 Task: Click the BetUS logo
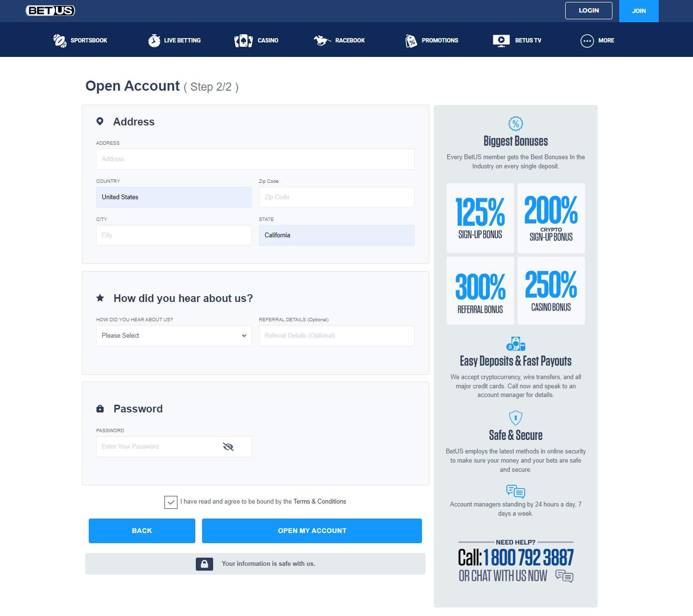tap(50, 11)
